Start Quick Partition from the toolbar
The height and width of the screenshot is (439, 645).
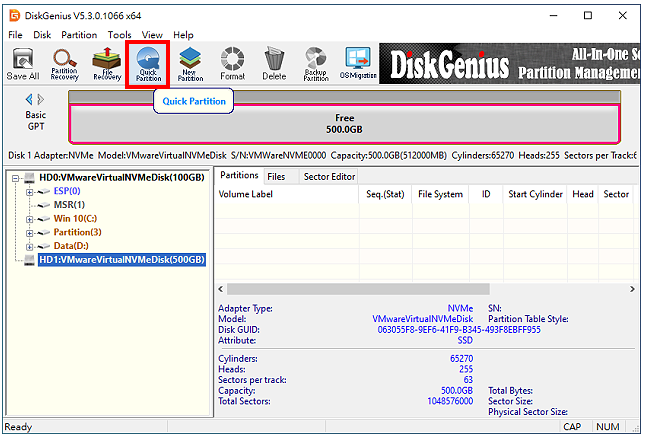point(148,64)
